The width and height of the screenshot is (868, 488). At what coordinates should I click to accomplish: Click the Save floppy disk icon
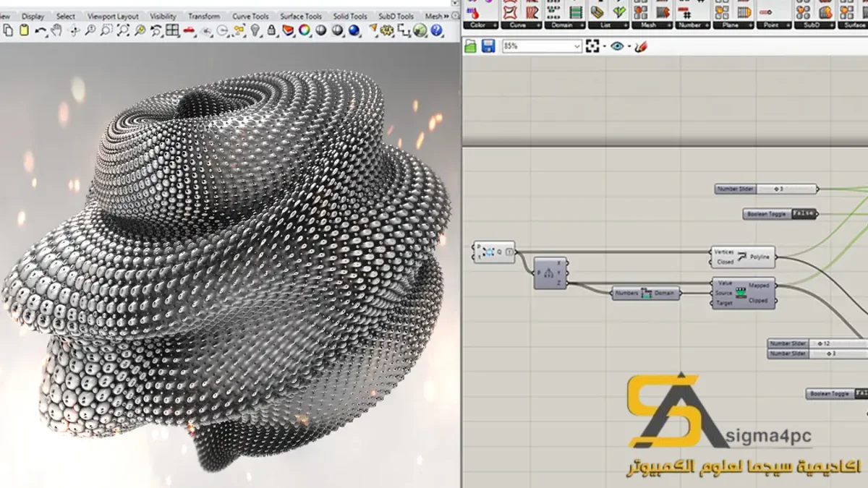pyautogui.click(x=488, y=46)
